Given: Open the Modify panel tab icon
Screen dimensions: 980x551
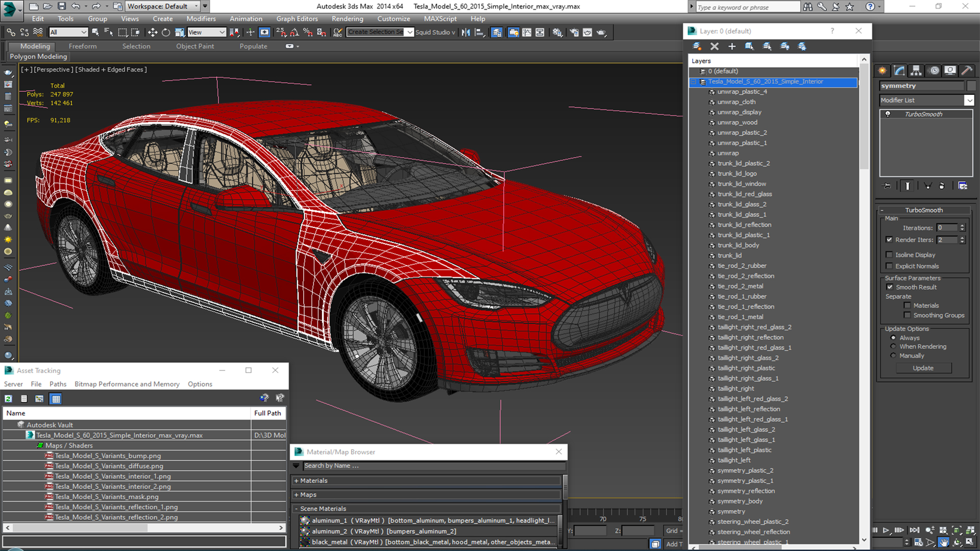Looking at the screenshot, I should click(x=899, y=70).
